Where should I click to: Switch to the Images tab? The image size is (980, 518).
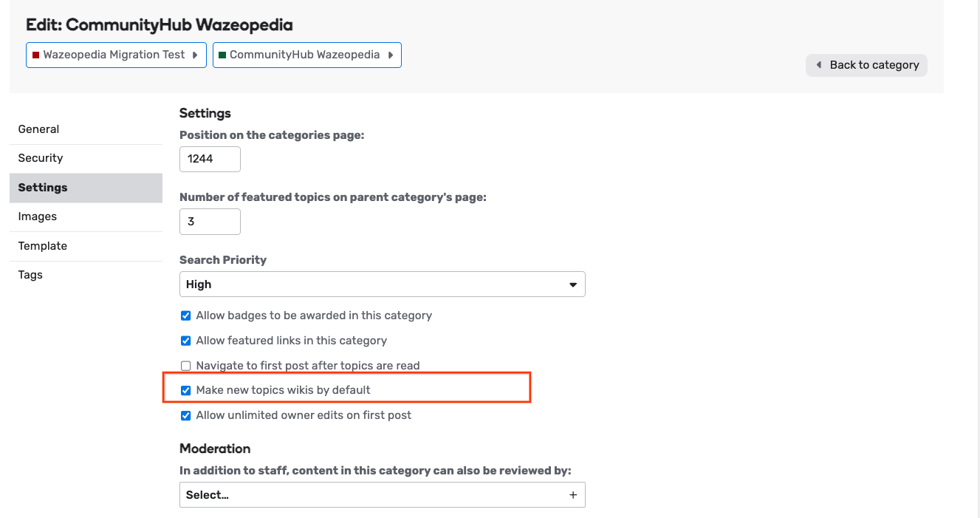click(38, 217)
